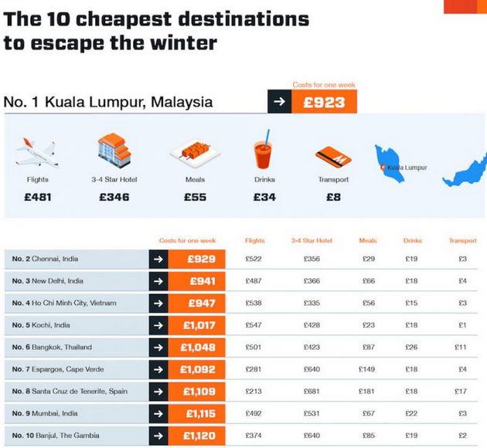The width and height of the screenshot is (487, 448).
Task: Select the £923 orange cost box
Action: (324, 102)
